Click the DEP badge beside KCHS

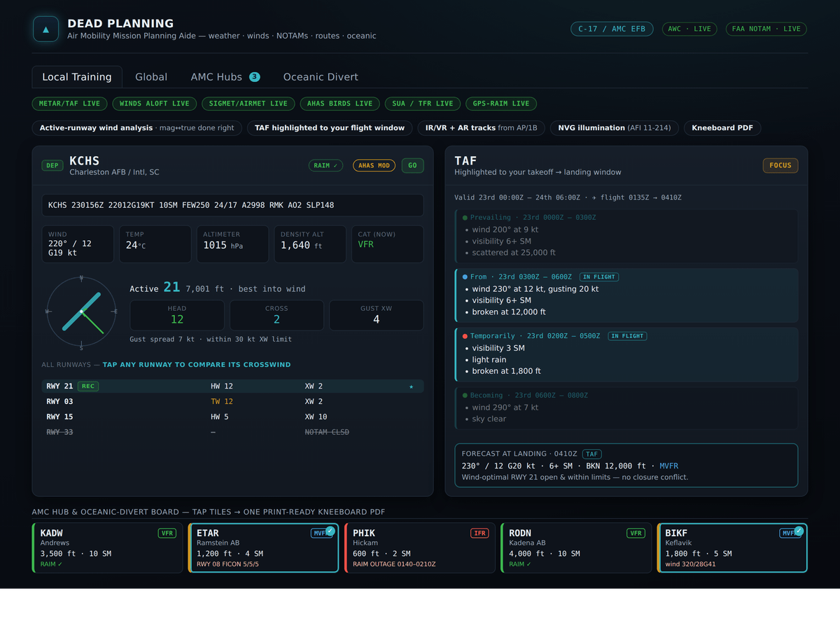pyautogui.click(x=52, y=166)
